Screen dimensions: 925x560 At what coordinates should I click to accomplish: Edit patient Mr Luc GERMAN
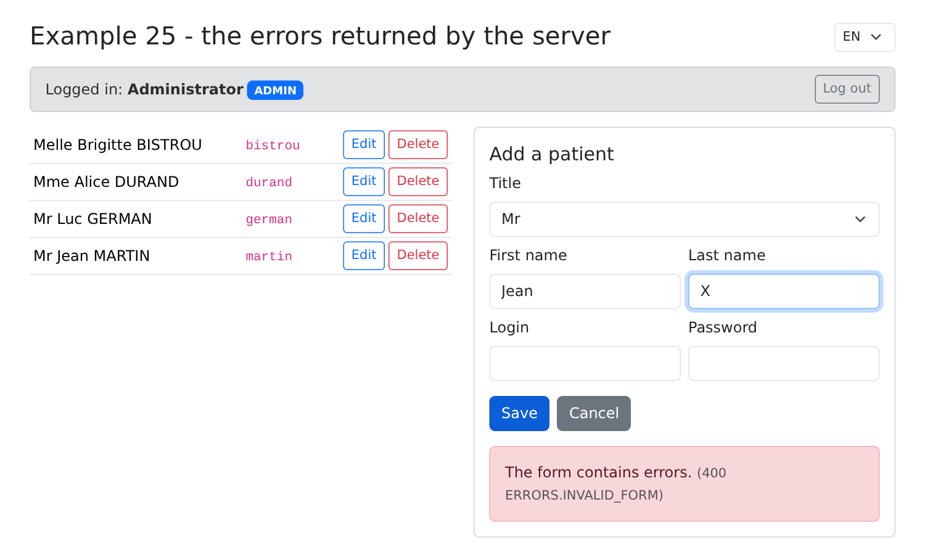pos(364,218)
